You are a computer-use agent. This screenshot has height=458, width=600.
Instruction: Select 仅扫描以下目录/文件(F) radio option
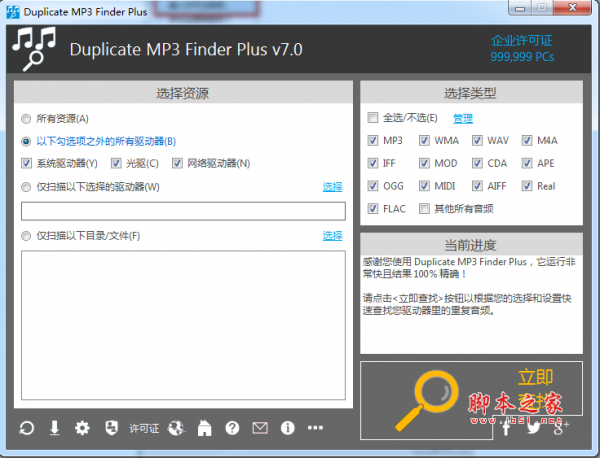point(26,236)
